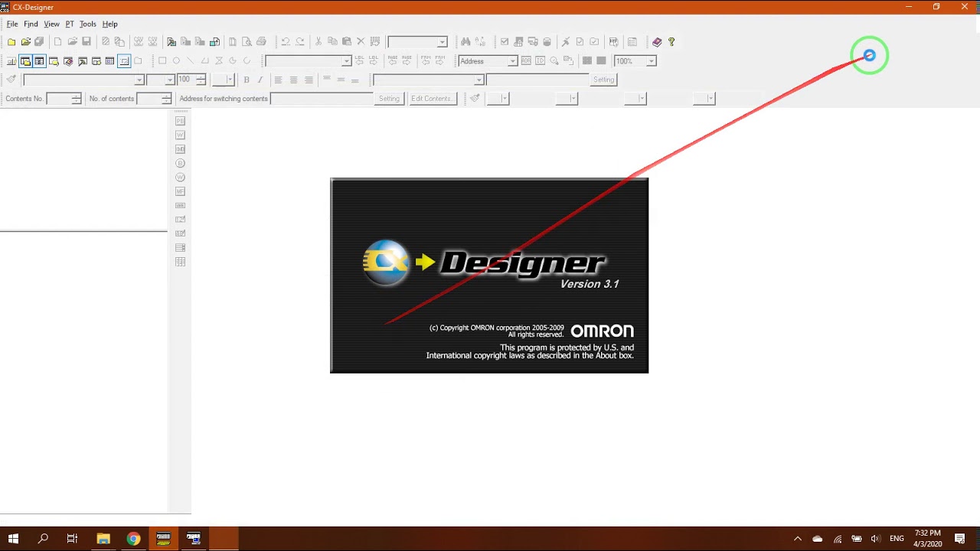Click the Undo arrow icon

(x=286, y=42)
